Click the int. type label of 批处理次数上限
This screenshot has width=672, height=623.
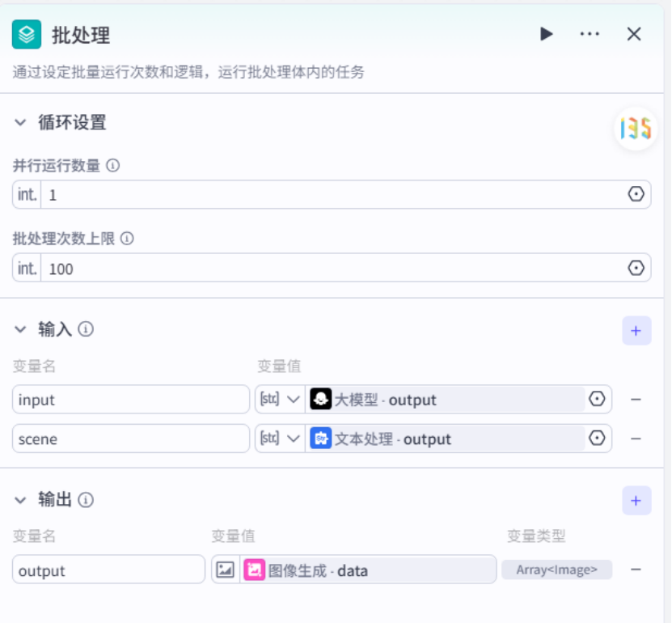27,268
